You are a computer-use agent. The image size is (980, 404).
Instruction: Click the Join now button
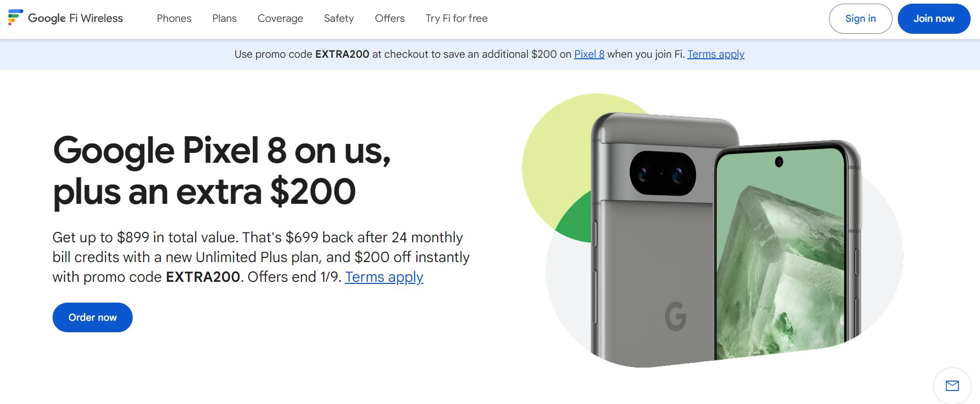pos(934,18)
